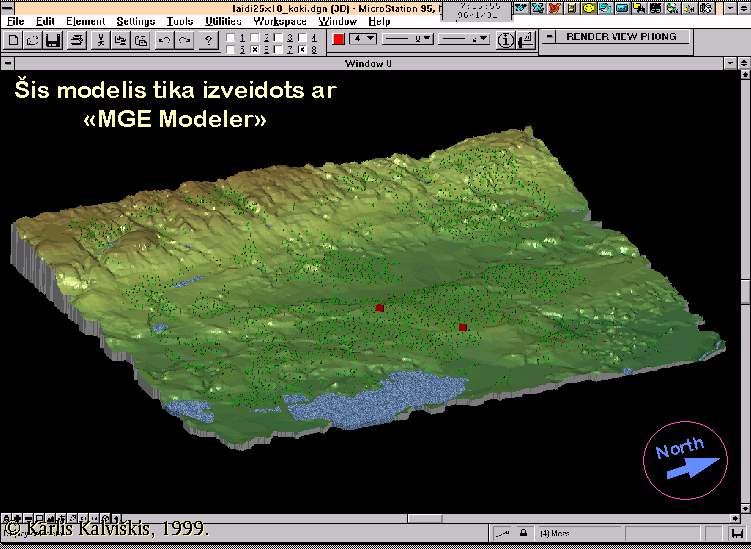This screenshot has height=549, width=751.
Task: Click the Redo arrow icon
Action: [184, 41]
